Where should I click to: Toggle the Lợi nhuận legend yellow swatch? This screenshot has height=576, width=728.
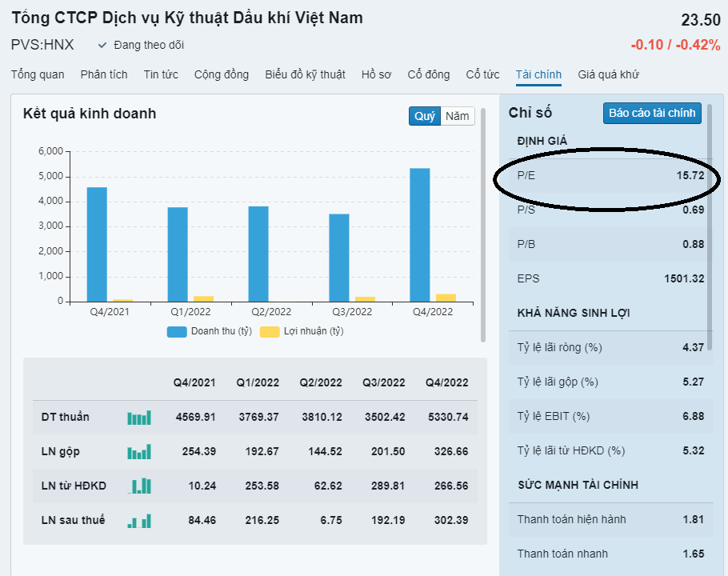click(x=270, y=331)
